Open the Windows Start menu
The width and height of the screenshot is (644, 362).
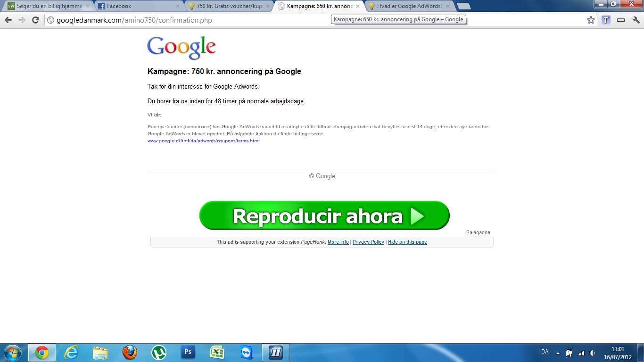pos(12,353)
